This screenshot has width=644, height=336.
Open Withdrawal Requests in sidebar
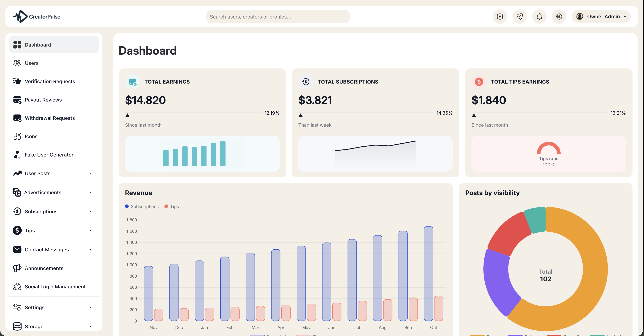54,118
